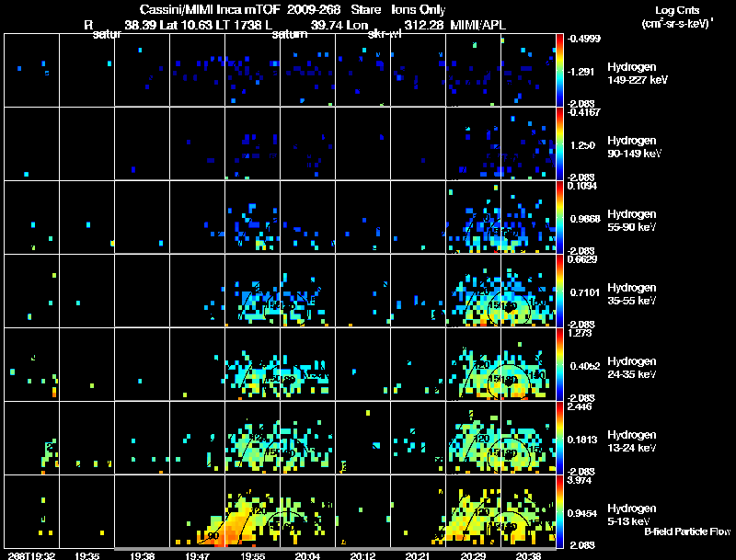Select the "39.74" L value in header
Image resolution: width=736 pixels, height=560 pixels.
[327, 25]
